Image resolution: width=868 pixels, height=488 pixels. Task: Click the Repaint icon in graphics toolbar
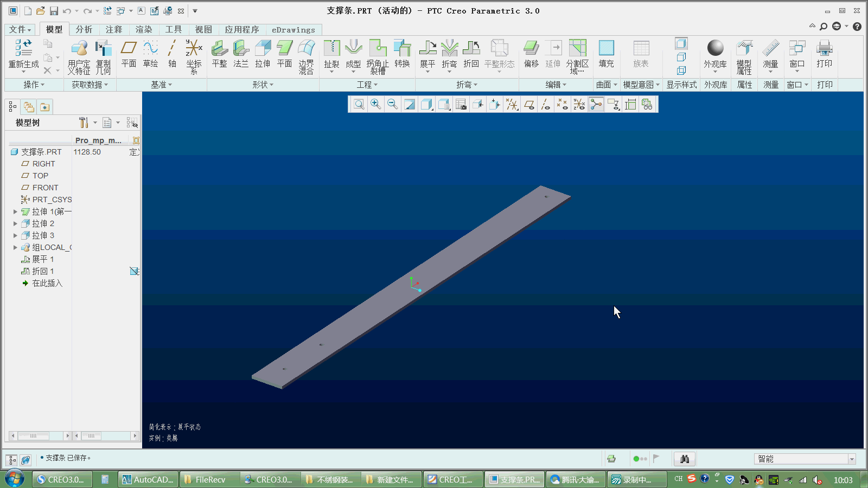click(x=410, y=104)
